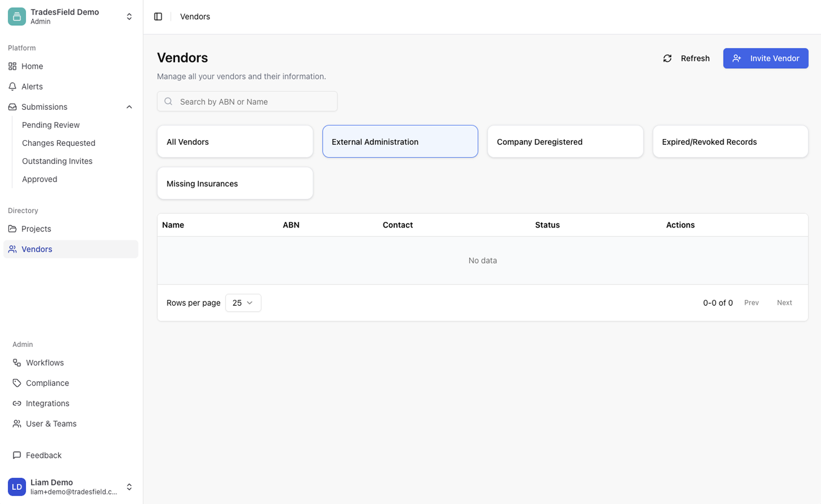This screenshot has height=504, width=821.
Task: Click the TradesField Demo workspace teal logo
Action: (16, 16)
